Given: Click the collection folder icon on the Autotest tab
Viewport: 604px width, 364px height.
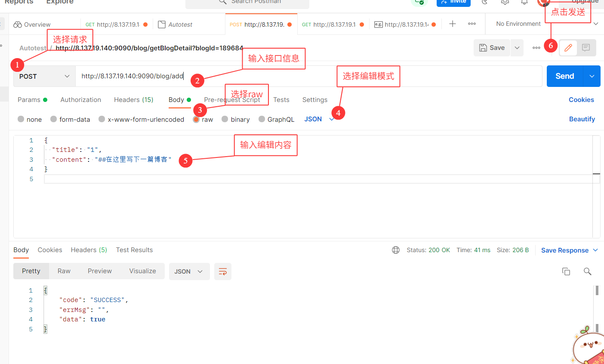Looking at the screenshot, I should tap(162, 25).
